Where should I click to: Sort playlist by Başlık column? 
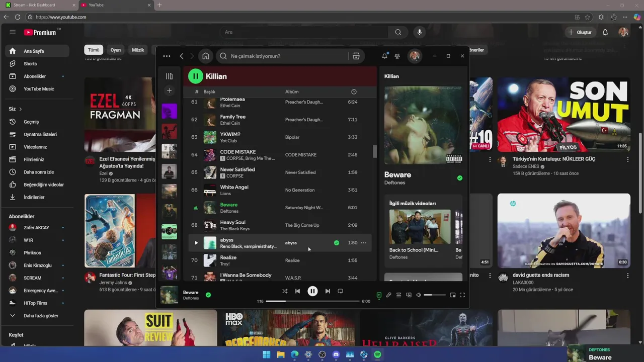(209, 92)
